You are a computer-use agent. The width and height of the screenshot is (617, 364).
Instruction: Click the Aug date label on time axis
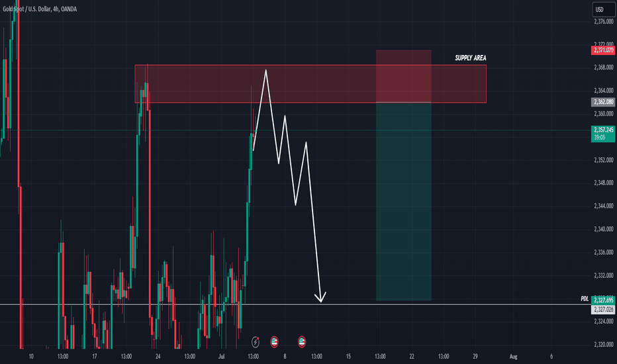point(513,357)
